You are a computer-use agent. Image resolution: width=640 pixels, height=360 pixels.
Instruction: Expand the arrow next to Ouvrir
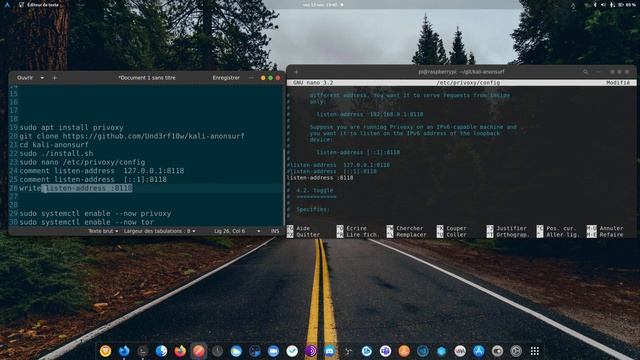42,78
